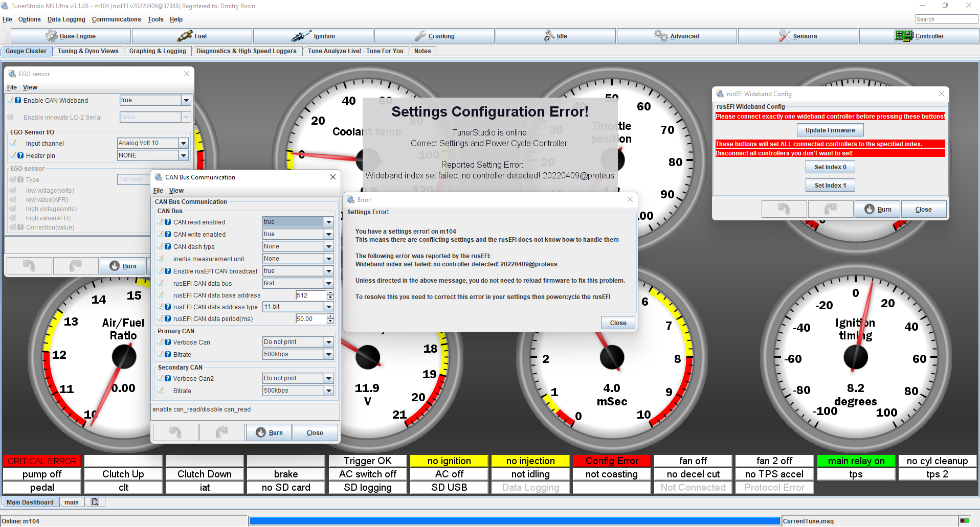Expand the inertia measurement unit dropdown
This screenshot has height=527, width=980.
pos(329,259)
